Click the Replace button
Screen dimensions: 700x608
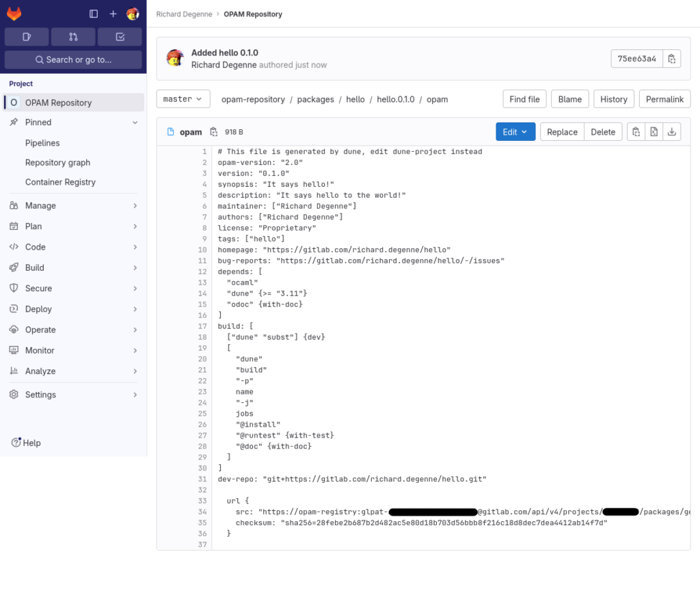562,131
